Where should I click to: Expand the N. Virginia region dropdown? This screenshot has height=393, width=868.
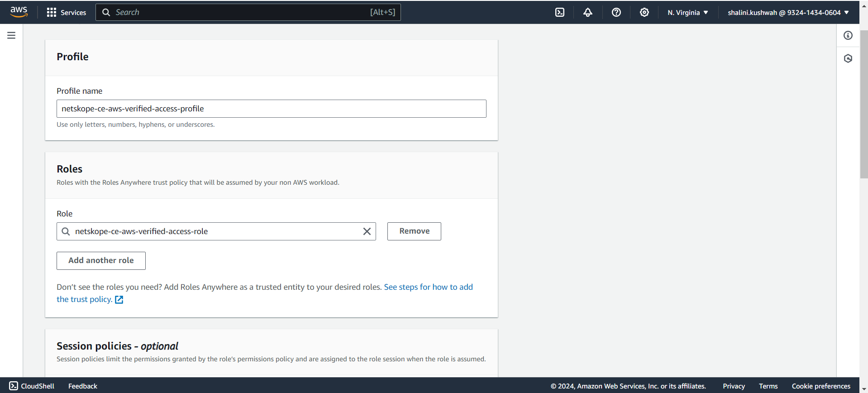688,12
